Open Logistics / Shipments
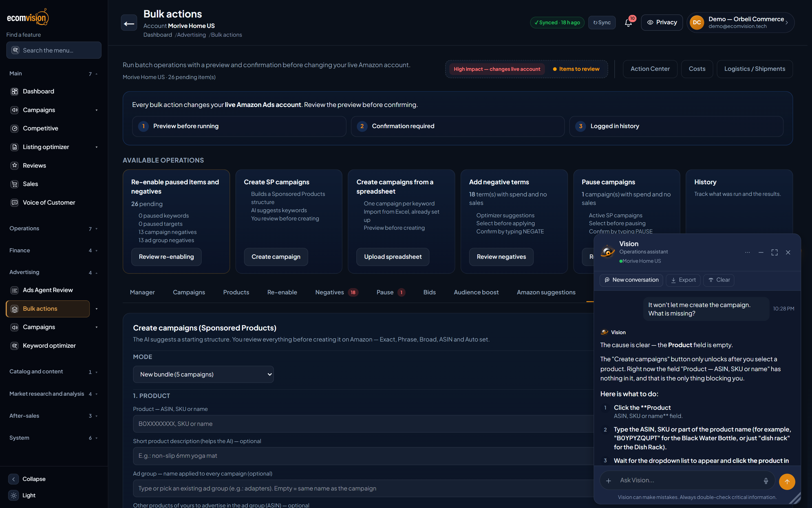 tap(754, 69)
